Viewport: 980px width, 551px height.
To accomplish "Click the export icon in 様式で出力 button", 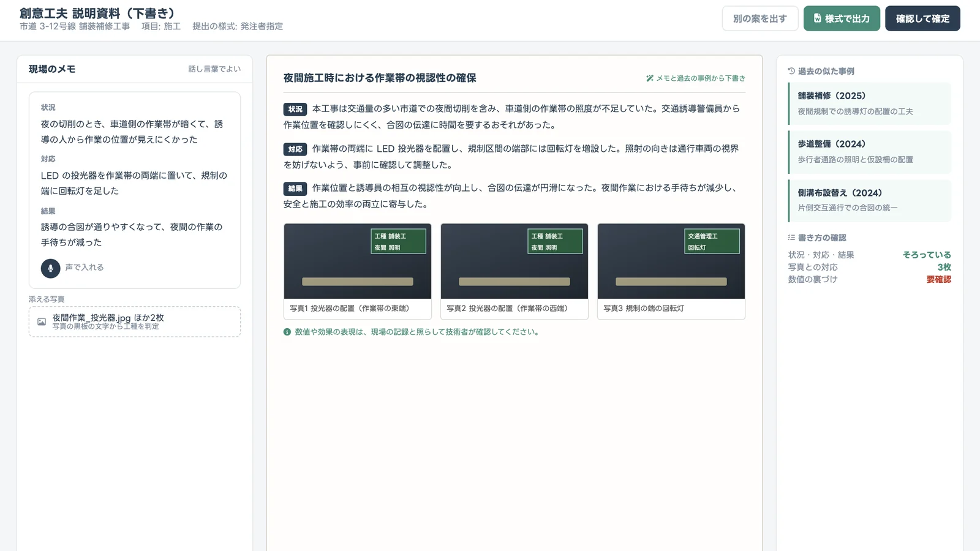I will click(817, 18).
